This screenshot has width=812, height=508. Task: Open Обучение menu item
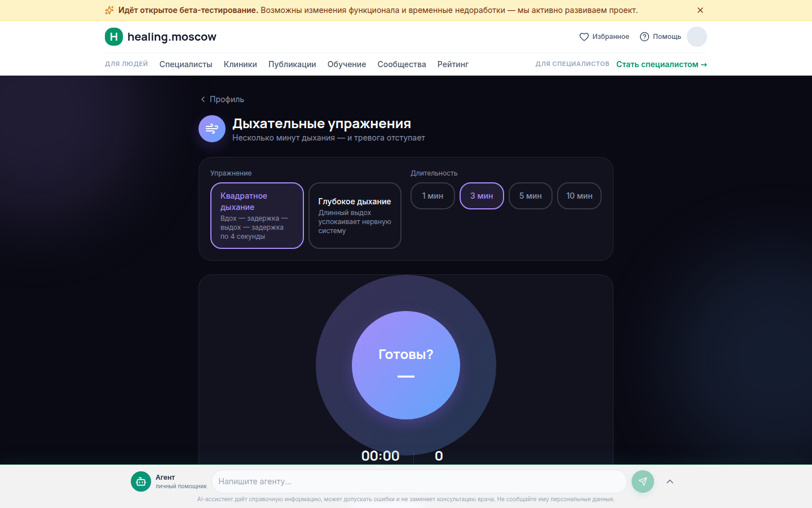click(347, 64)
